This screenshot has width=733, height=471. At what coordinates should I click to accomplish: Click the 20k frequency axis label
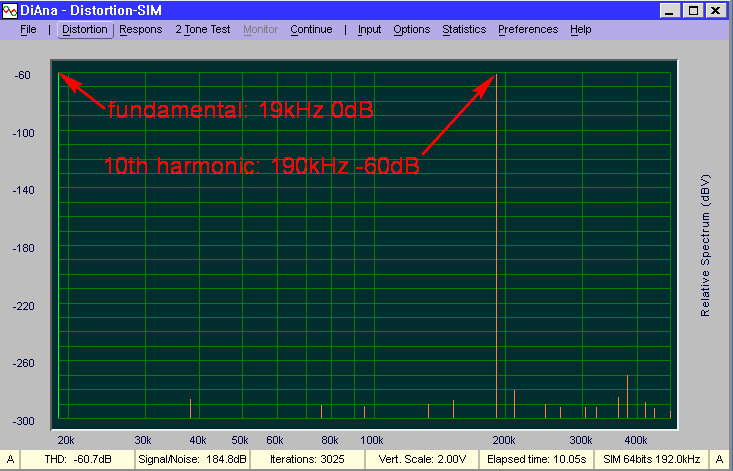(x=66, y=440)
